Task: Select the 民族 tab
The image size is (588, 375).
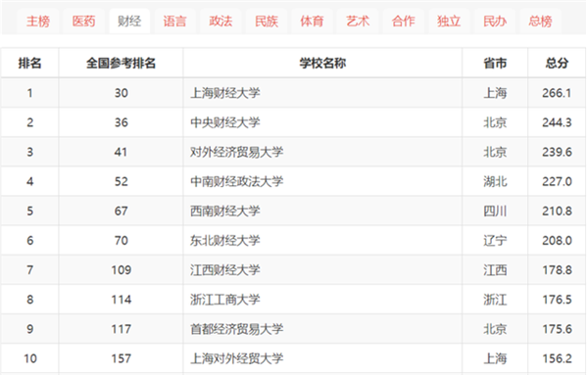Action: tap(267, 21)
